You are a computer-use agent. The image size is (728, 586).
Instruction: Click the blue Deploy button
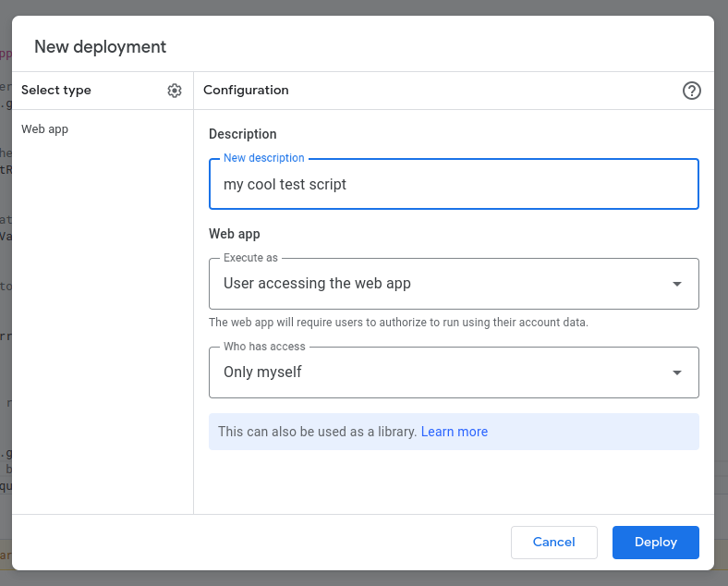(655, 543)
